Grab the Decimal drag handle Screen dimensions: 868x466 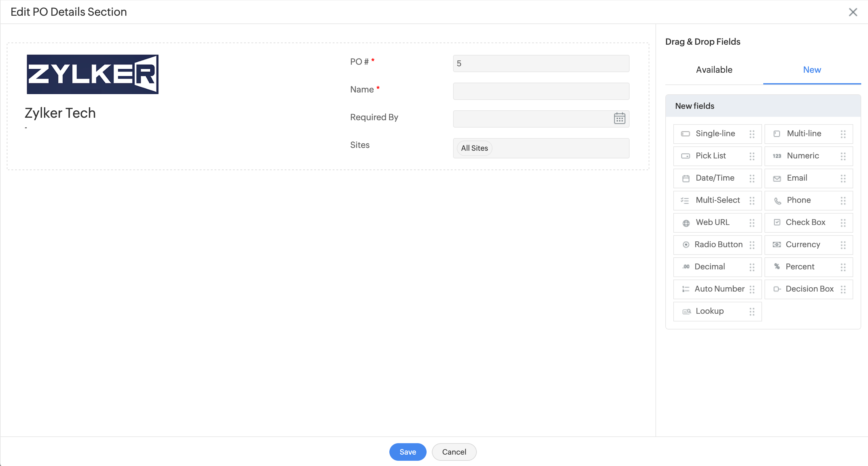752,268
